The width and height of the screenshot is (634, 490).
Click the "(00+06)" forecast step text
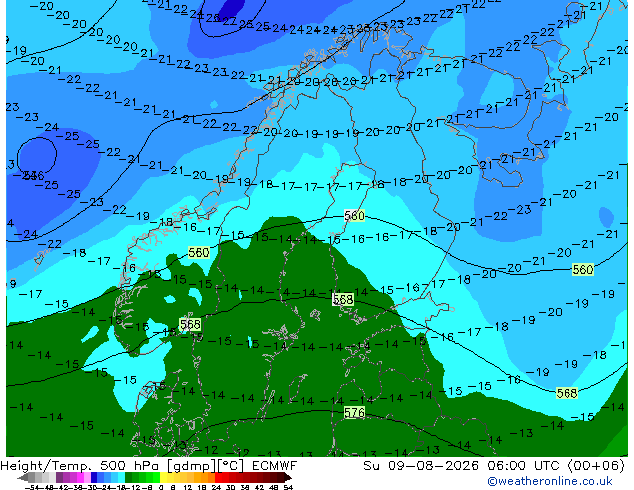pyautogui.click(x=596, y=466)
